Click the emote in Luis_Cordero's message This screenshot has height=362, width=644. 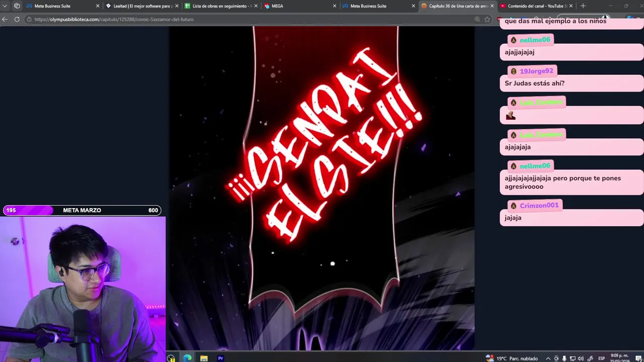tap(511, 116)
